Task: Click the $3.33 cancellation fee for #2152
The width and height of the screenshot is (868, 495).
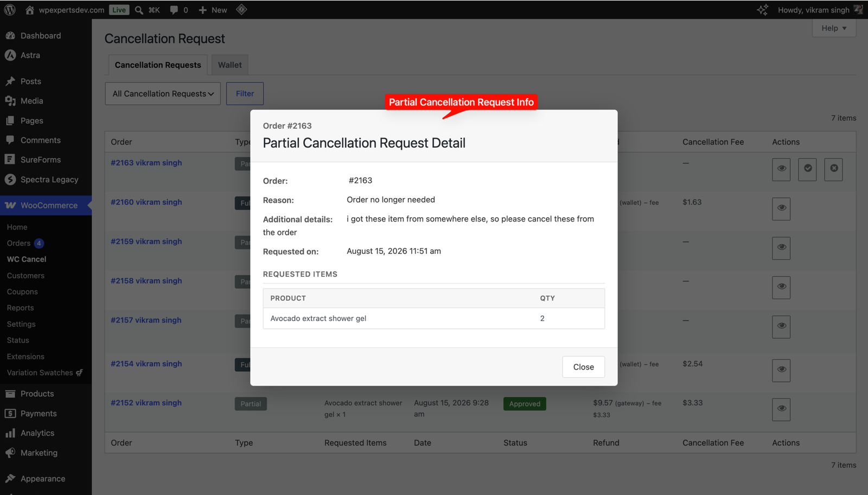Action: (692, 403)
